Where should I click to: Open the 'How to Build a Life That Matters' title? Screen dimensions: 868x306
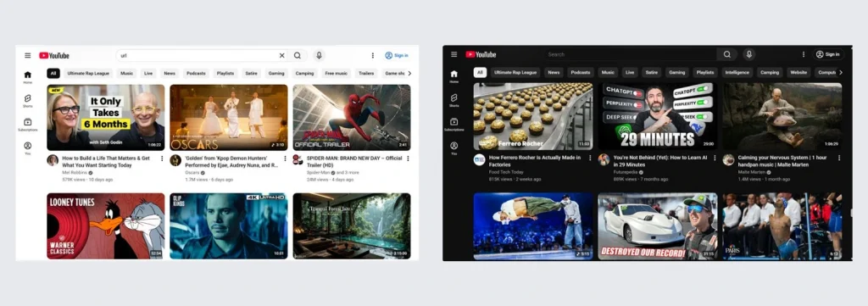[106, 162]
